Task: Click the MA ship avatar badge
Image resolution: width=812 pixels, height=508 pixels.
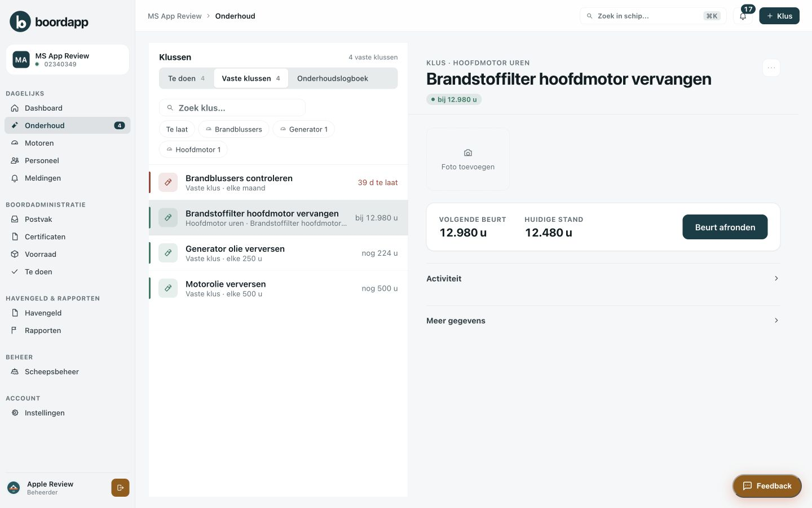Action: coord(21,59)
